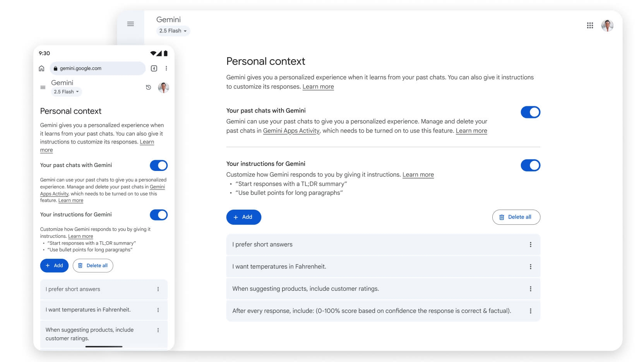Open the Google apps grid
The width and height of the screenshot is (644, 362).
(590, 26)
